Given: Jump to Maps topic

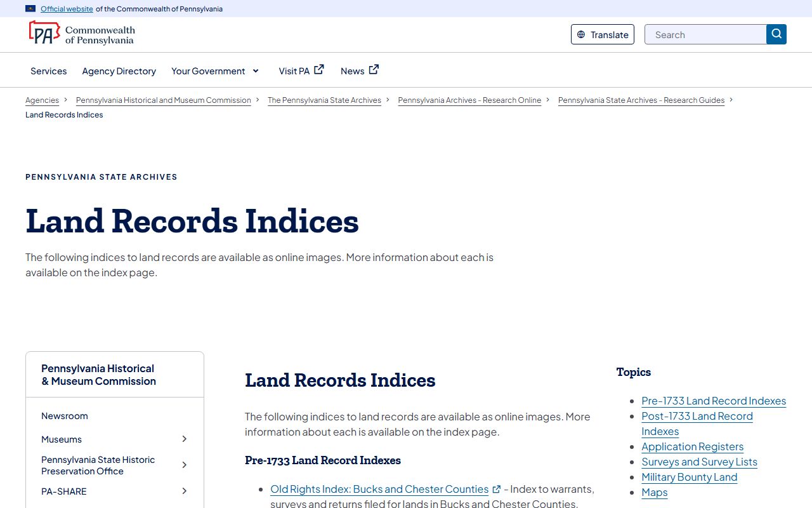Looking at the screenshot, I should click(655, 492).
